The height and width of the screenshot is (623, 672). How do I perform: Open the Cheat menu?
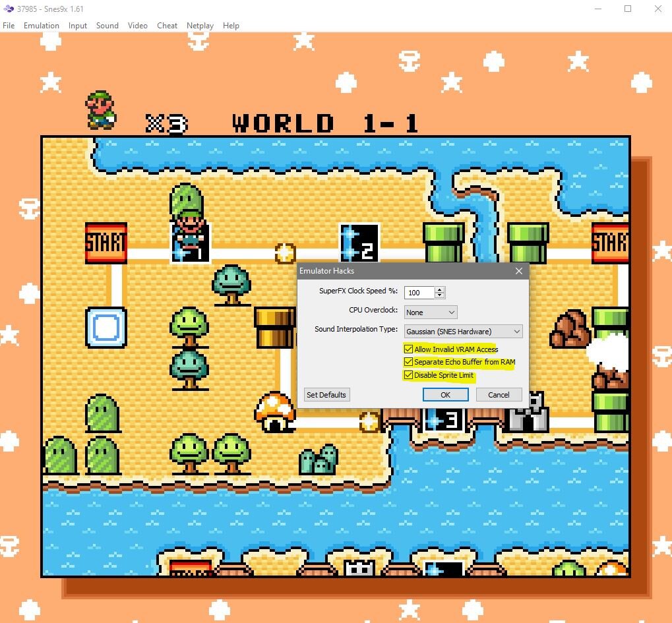pyautogui.click(x=167, y=26)
